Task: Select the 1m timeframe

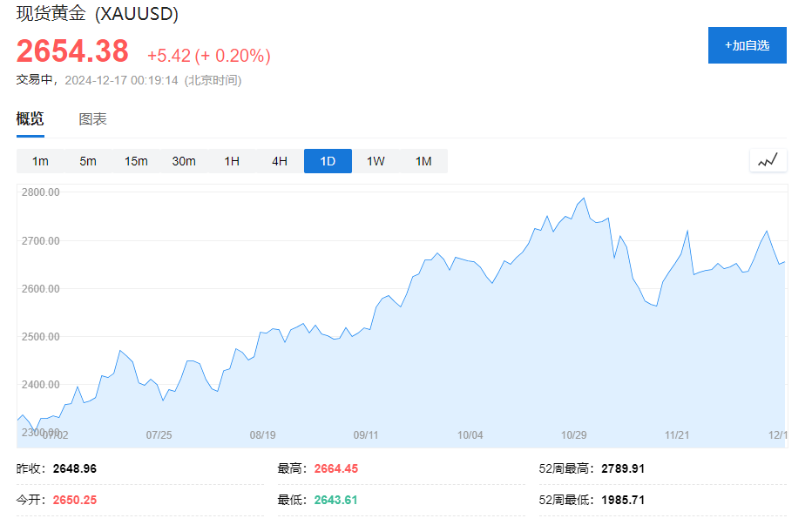Action: (40, 161)
